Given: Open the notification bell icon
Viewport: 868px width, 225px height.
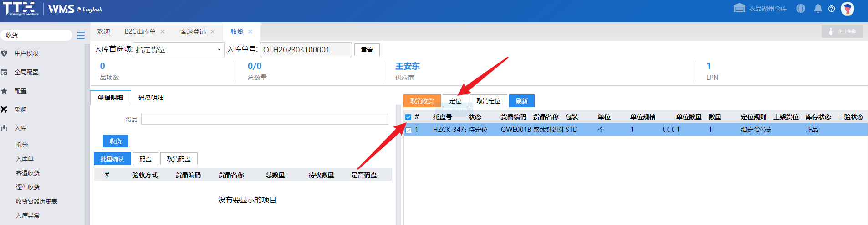Looking at the screenshot, I should [818, 9].
